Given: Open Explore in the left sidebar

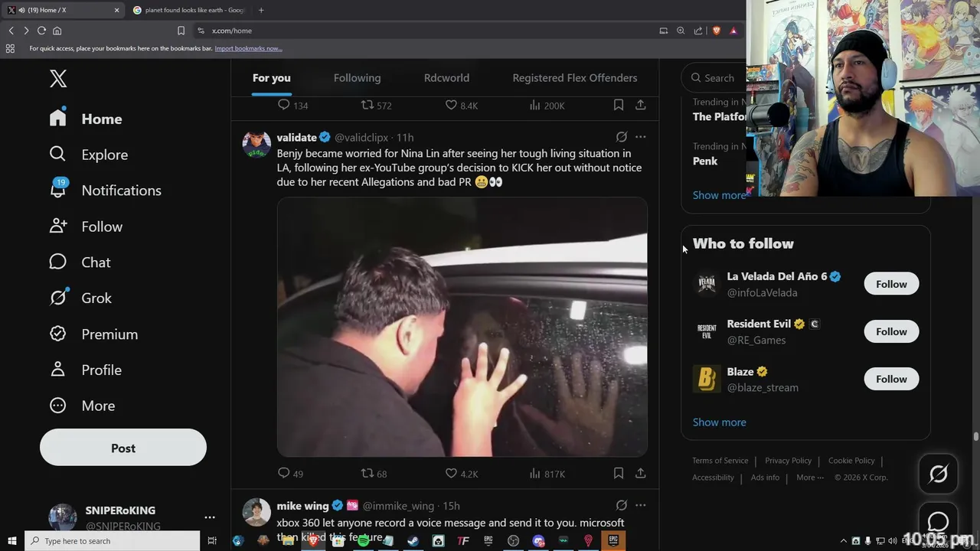Looking at the screenshot, I should 88,155.
